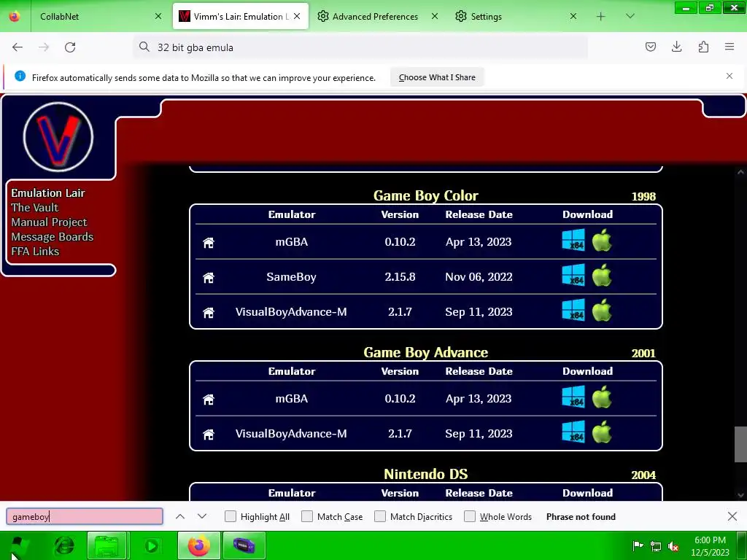
Task: Close the CollabNet tab
Action: tap(158, 16)
